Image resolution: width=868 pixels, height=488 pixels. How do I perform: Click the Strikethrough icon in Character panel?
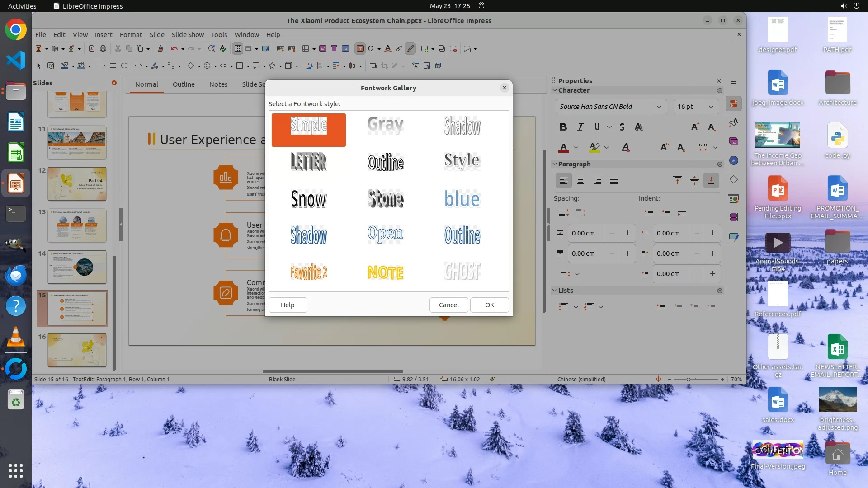[622, 127]
